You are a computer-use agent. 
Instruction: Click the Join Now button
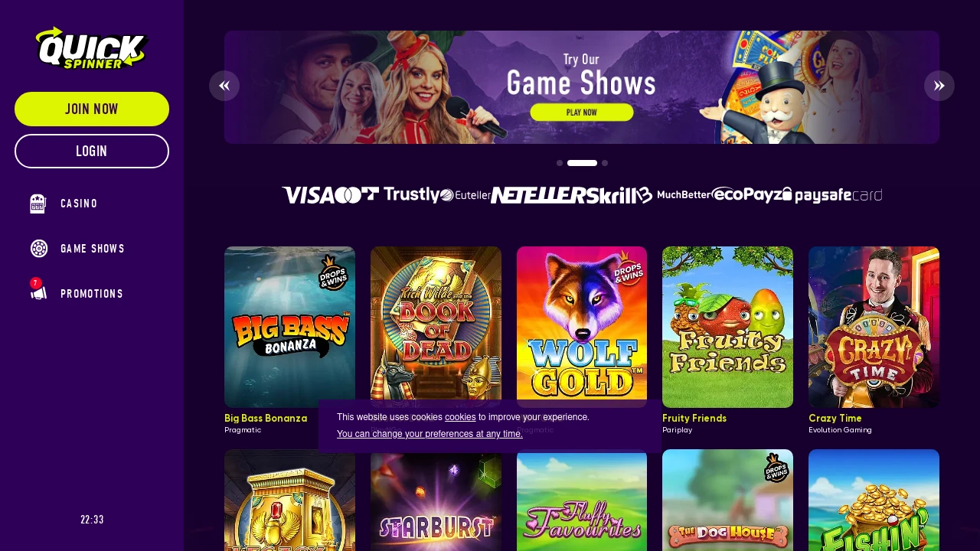(x=92, y=109)
